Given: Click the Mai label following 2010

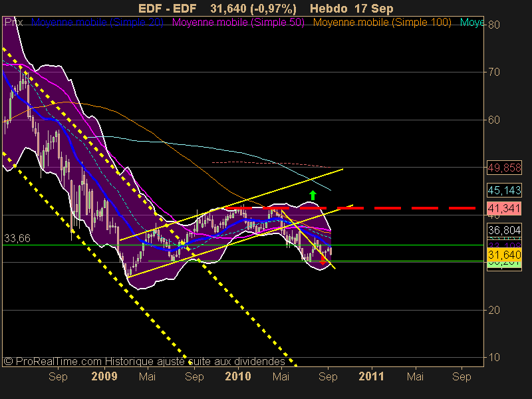Looking at the screenshot, I should coord(281,376).
